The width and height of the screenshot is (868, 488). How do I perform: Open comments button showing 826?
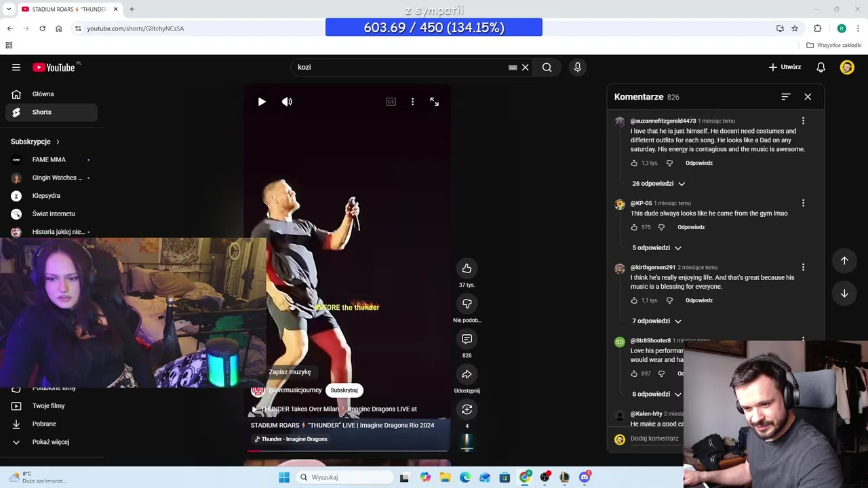click(467, 339)
